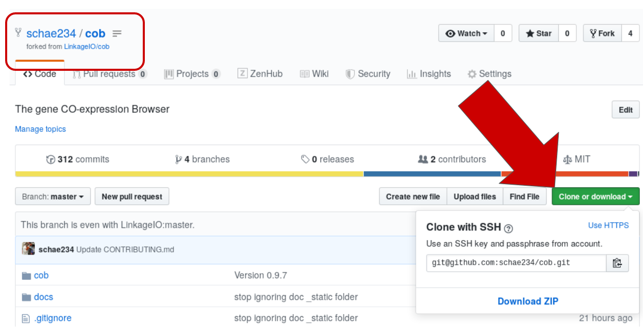Click the Download ZIP link
Screen dimensions: 644x332
(x=528, y=301)
